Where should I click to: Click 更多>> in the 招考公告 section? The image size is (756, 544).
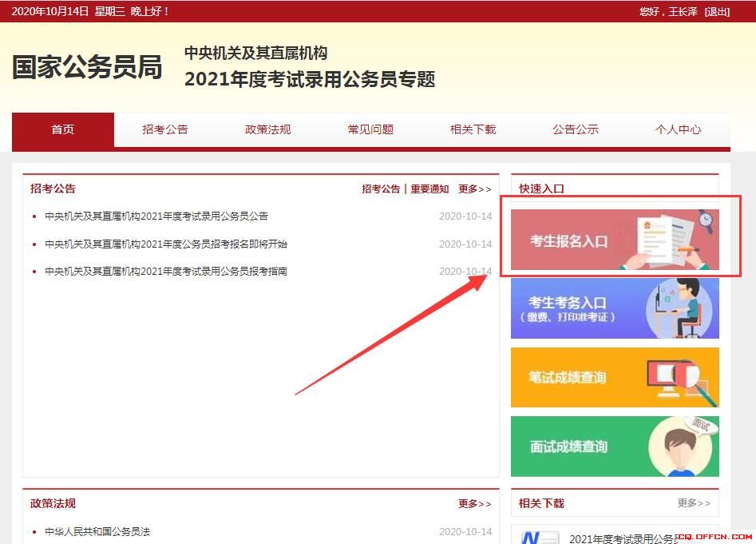pos(475,189)
